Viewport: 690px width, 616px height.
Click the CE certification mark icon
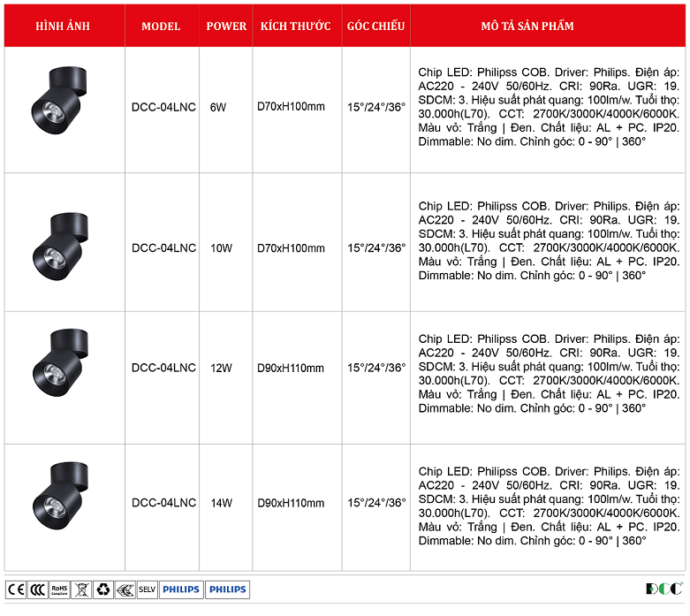(x=16, y=589)
